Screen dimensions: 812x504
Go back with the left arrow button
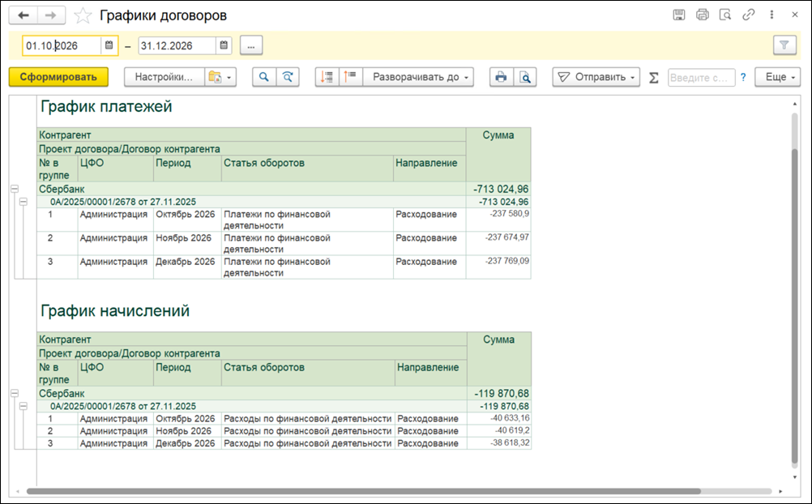pyautogui.click(x=24, y=15)
